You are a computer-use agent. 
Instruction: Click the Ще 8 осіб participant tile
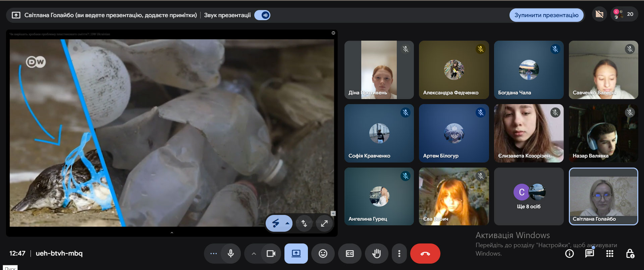pyautogui.click(x=528, y=196)
